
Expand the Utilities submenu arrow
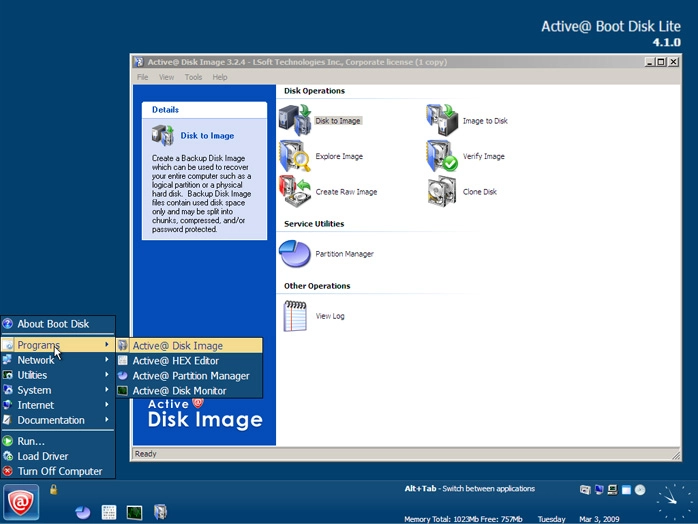[107, 375]
